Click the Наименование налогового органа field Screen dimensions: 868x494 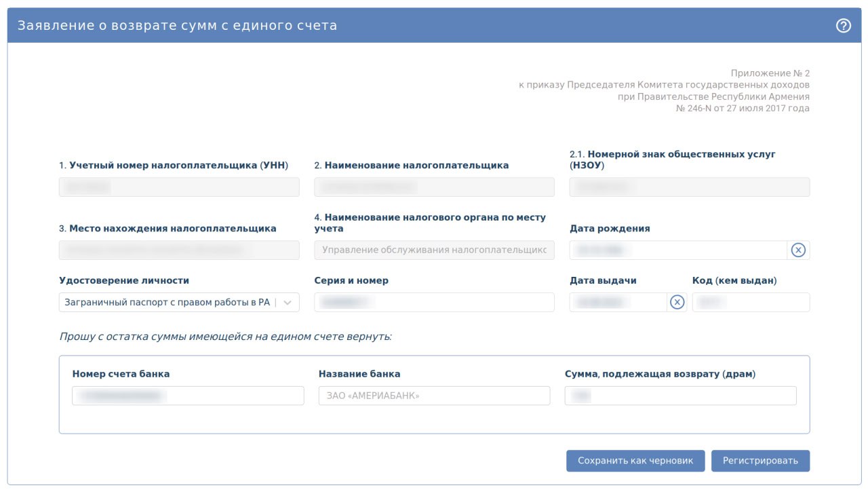click(x=434, y=250)
